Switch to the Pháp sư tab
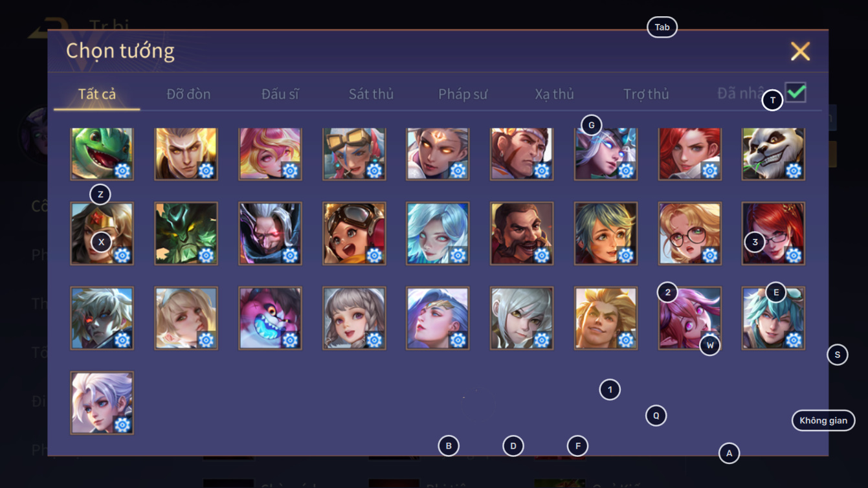This screenshot has height=488, width=868. coord(463,94)
